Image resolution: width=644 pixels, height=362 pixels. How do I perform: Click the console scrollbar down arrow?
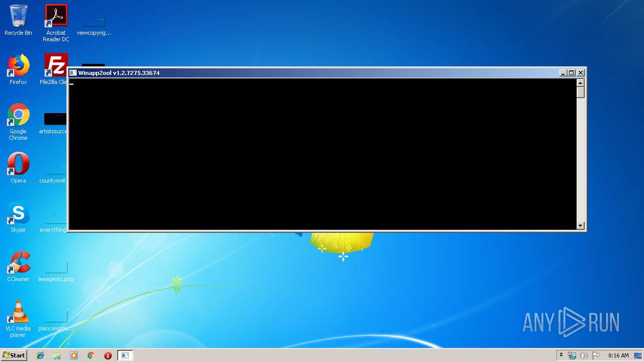(581, 226)
